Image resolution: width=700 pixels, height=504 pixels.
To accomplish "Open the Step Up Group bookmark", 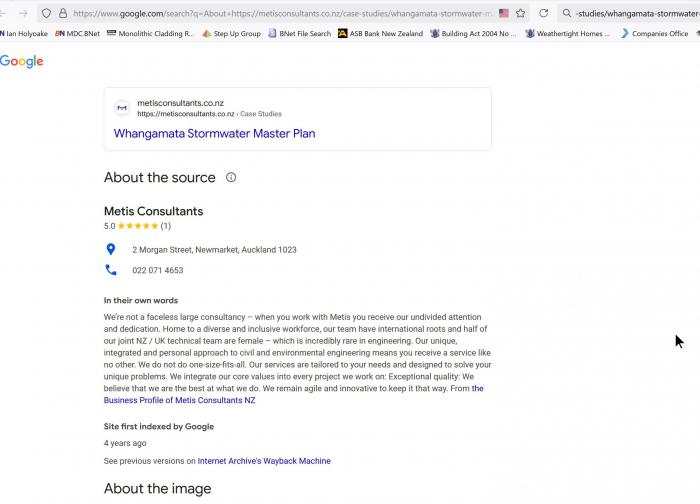I will (231, 33).
